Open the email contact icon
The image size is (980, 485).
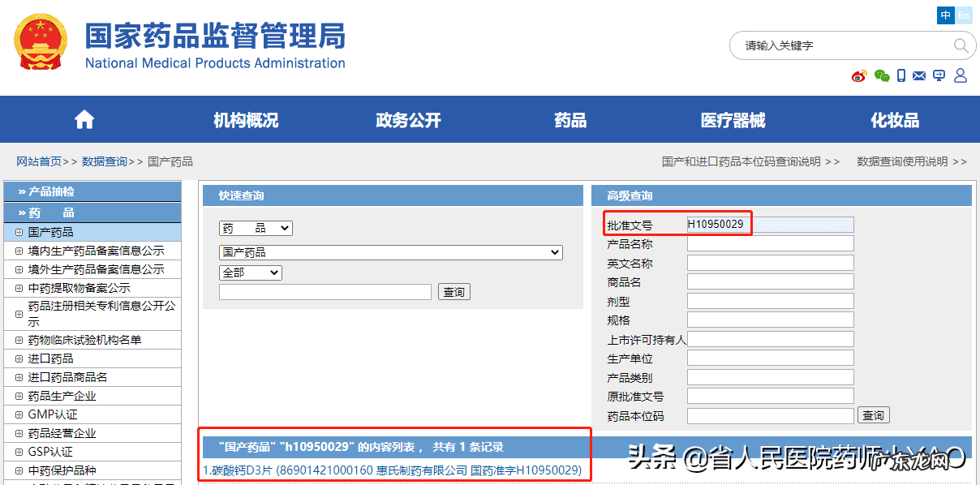click(x=919, y=75)
